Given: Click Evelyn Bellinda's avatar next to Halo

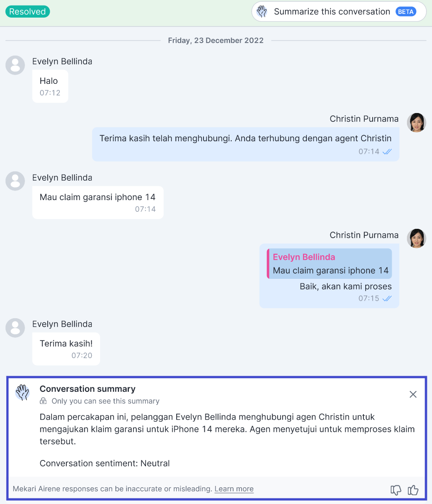Looking at the screenshot, I should pyautogui.click(x=15, y=65).
